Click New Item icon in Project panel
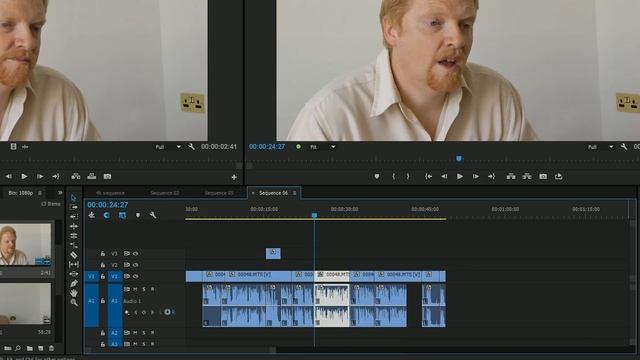This screenshot has height=360, width=640. click(x=41, y=348)
